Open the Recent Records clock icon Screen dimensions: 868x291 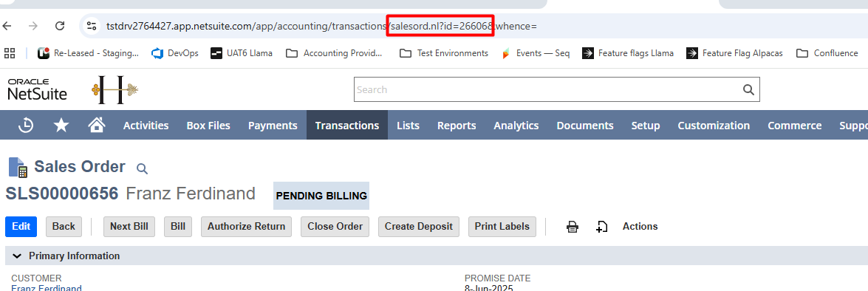pyautogui.click(x=26, y=126)
